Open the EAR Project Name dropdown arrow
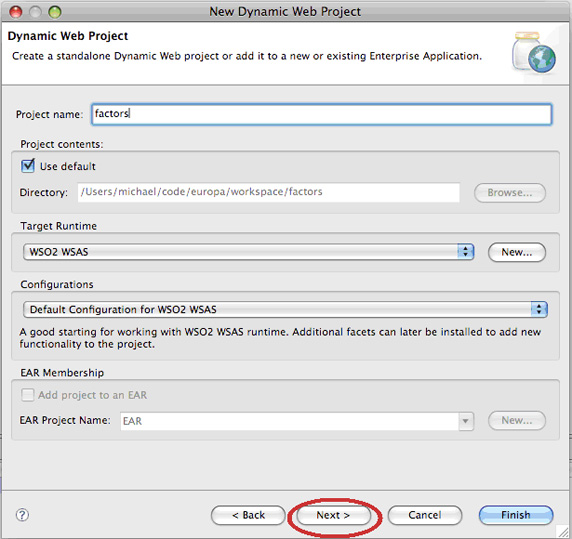The height and width of the screenshot is (539, 572). coord(465,421)
